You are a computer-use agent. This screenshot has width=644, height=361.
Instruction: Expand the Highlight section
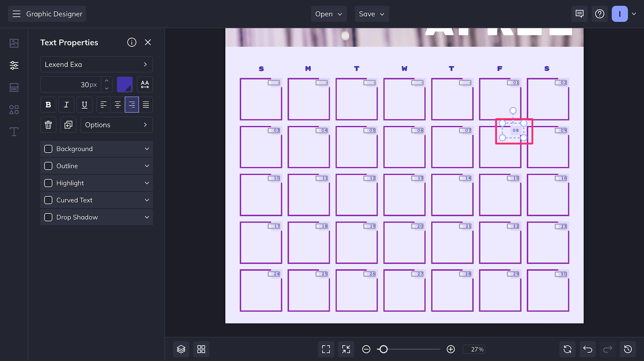(147, 183)
